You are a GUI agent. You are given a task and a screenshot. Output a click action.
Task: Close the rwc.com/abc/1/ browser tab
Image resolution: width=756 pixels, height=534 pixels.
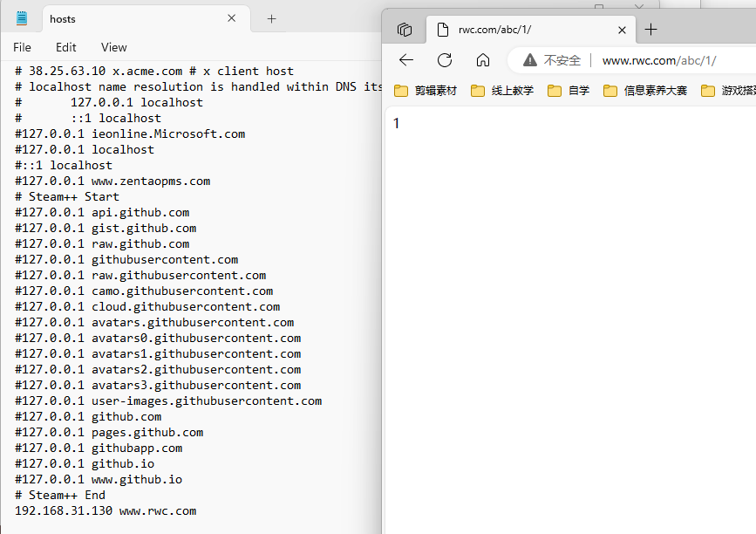622,30
